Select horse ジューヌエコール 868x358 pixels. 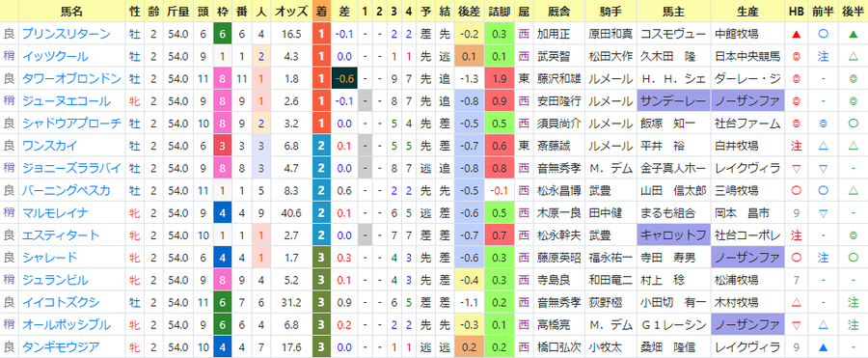point(66,101)
